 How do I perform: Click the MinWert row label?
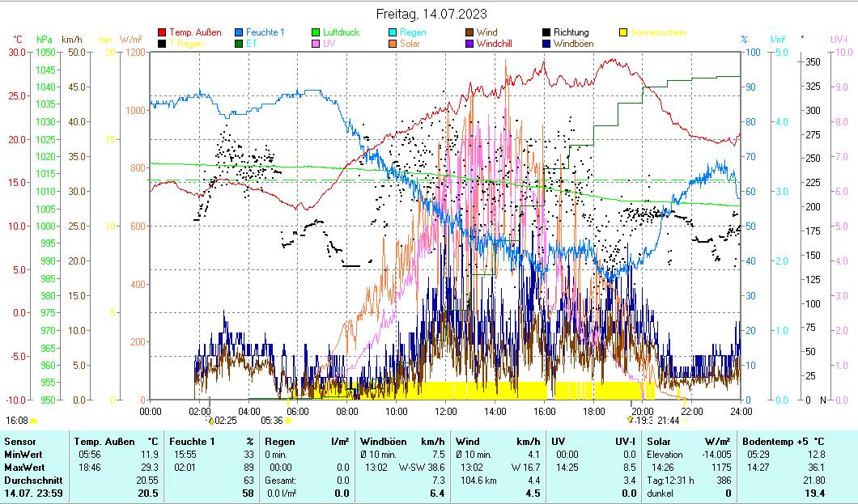(23, 455)
